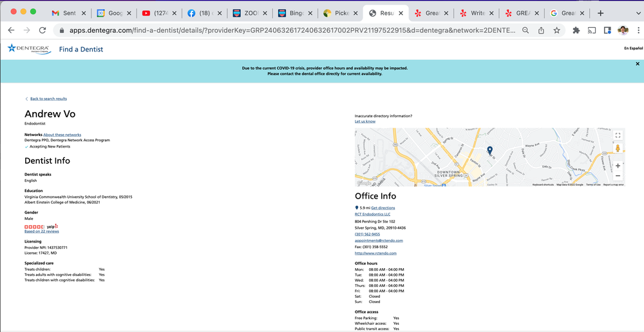This screenshot has width=644, height=332.
Task: Bookmark this page with star icon
Action: 556,30
